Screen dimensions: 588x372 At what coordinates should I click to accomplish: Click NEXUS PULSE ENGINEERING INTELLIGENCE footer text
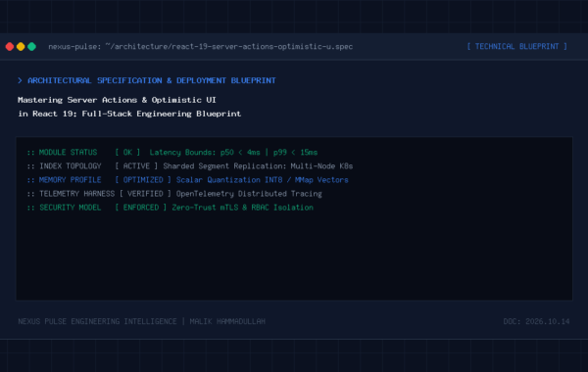pyautogui.click(x=97, y=321)
